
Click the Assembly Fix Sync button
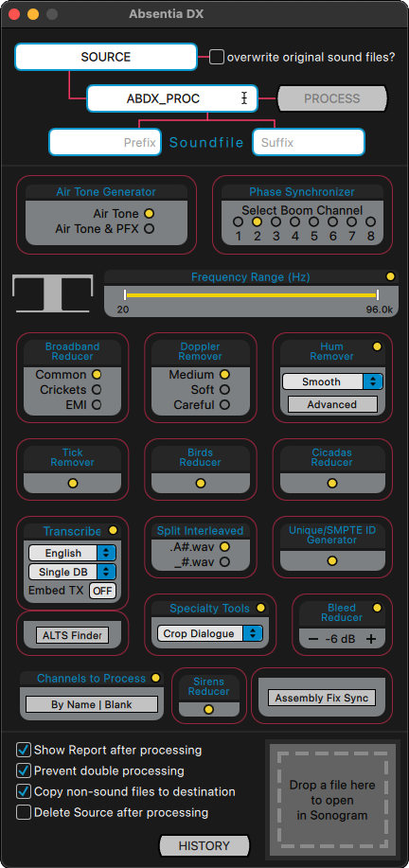pyautogui.click(x=322, y=698)
